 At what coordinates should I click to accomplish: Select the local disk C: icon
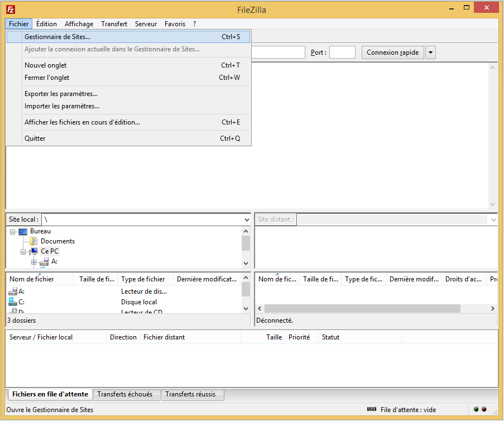tap(13, 302)
